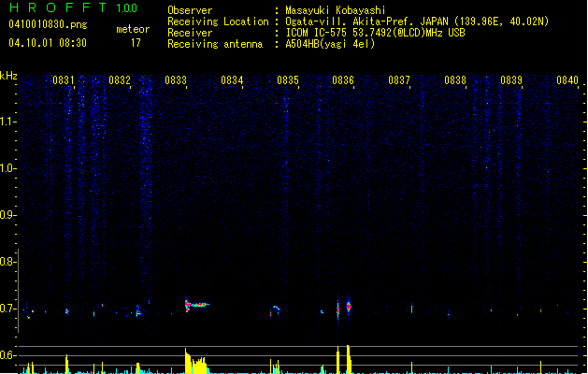Click the meteor echo near 0831

point(67,311)
